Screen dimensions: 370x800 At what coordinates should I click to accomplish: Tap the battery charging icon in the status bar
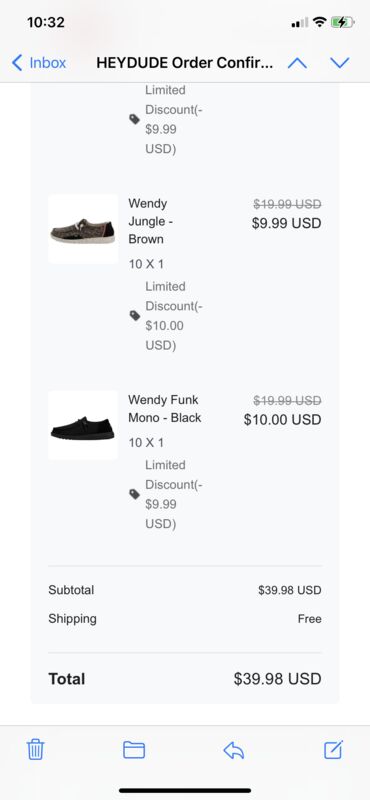pos(342,22)
